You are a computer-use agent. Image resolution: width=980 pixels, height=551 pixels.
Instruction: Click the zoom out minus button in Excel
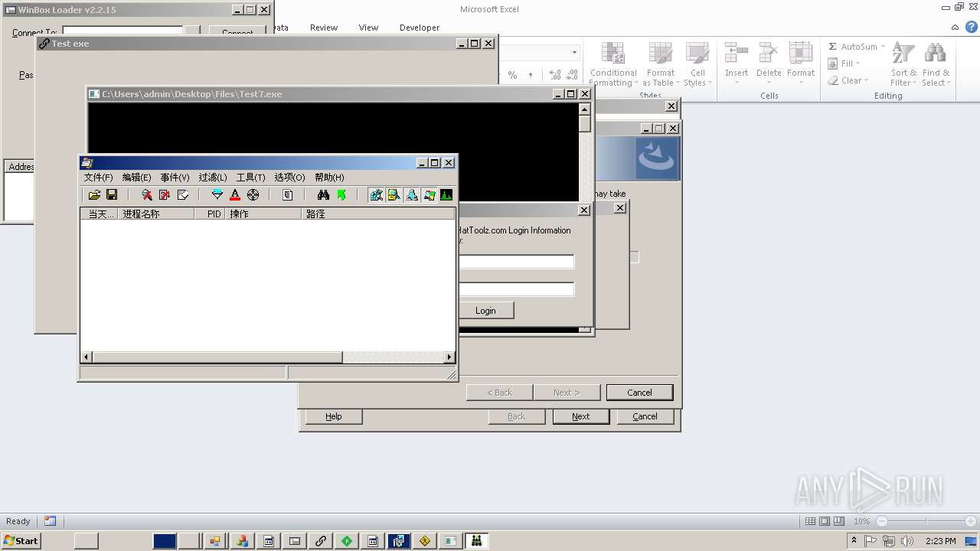(x=881, y=521)
